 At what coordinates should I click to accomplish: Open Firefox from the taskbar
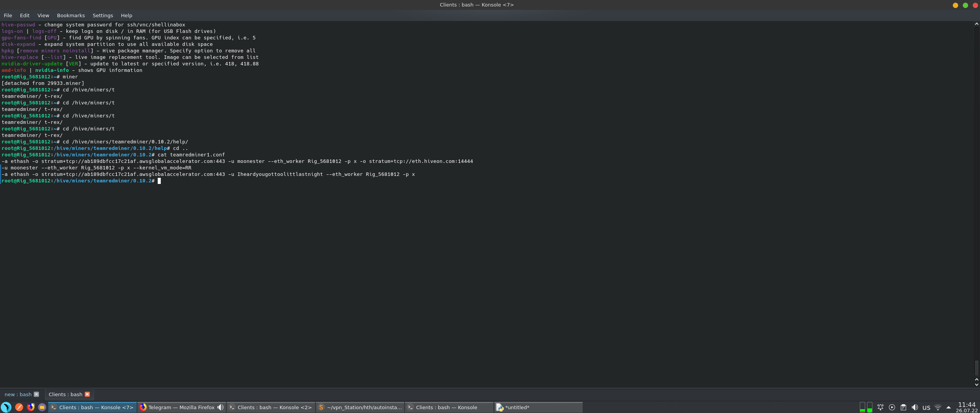(31, 407)
